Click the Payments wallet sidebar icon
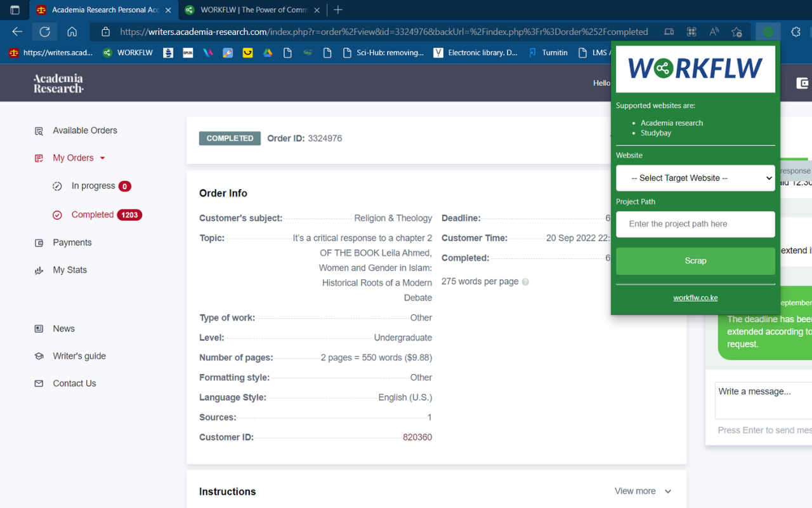 pyautogui.click(x=39, y=243)
